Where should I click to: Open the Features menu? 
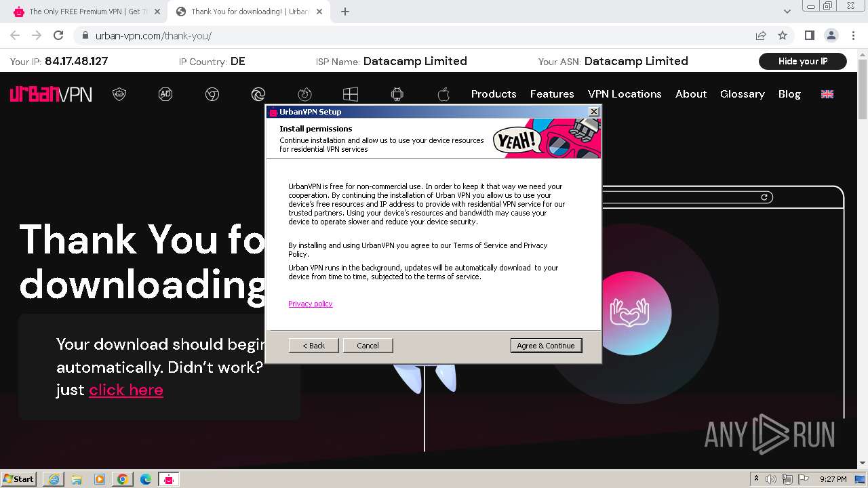[552, 94]
